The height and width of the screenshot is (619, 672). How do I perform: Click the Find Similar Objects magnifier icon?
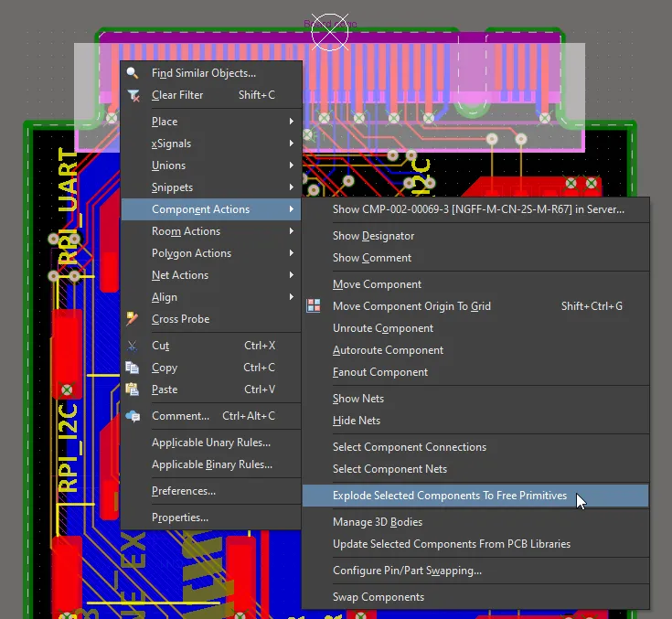tap(133, 73)
